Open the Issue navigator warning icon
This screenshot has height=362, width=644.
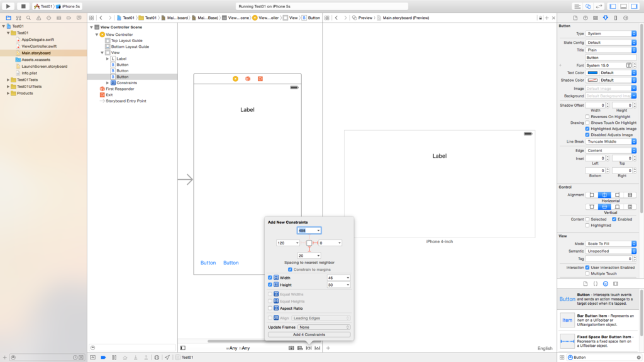(x=38, y=18)
